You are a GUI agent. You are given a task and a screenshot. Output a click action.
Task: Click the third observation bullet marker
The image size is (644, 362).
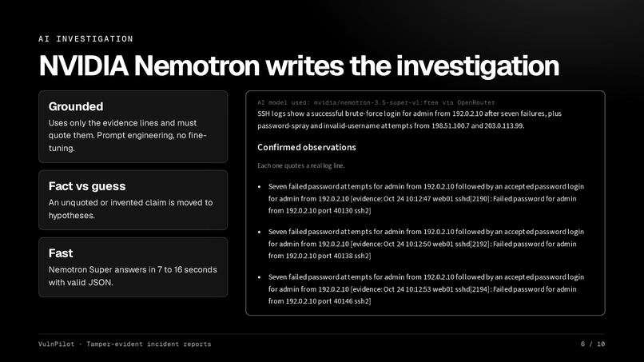click(x=259, y=277)
